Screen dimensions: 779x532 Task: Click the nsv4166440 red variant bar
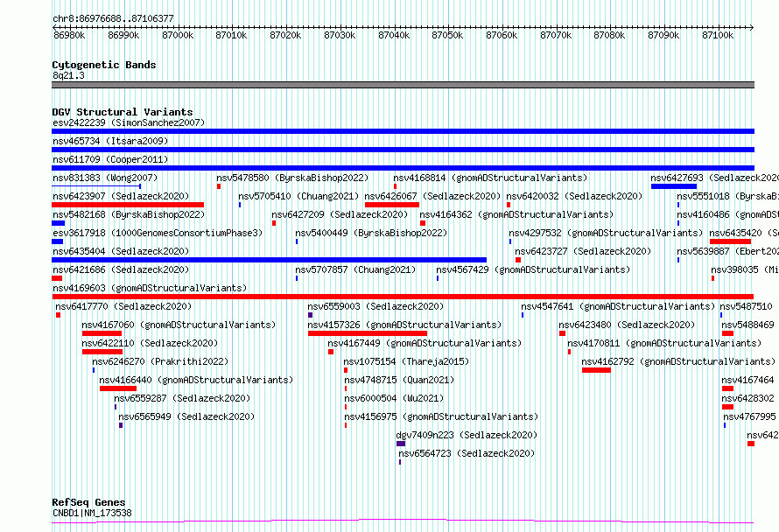tap(118, 388)
